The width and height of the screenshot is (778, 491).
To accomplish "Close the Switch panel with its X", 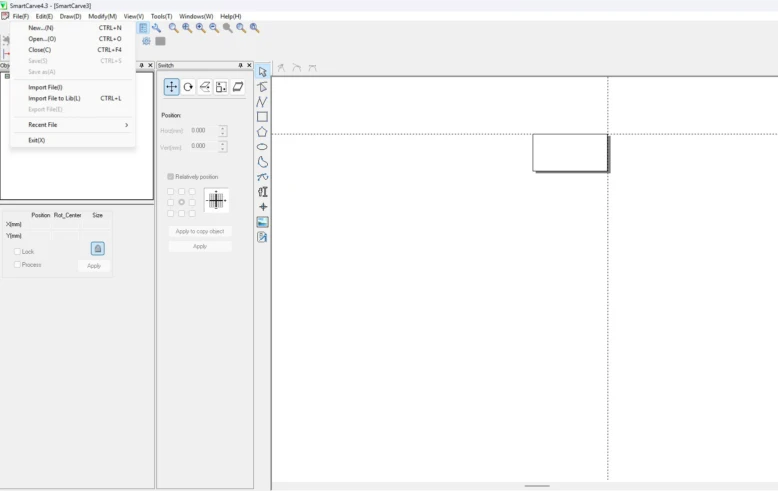I will tap(249, 65).
